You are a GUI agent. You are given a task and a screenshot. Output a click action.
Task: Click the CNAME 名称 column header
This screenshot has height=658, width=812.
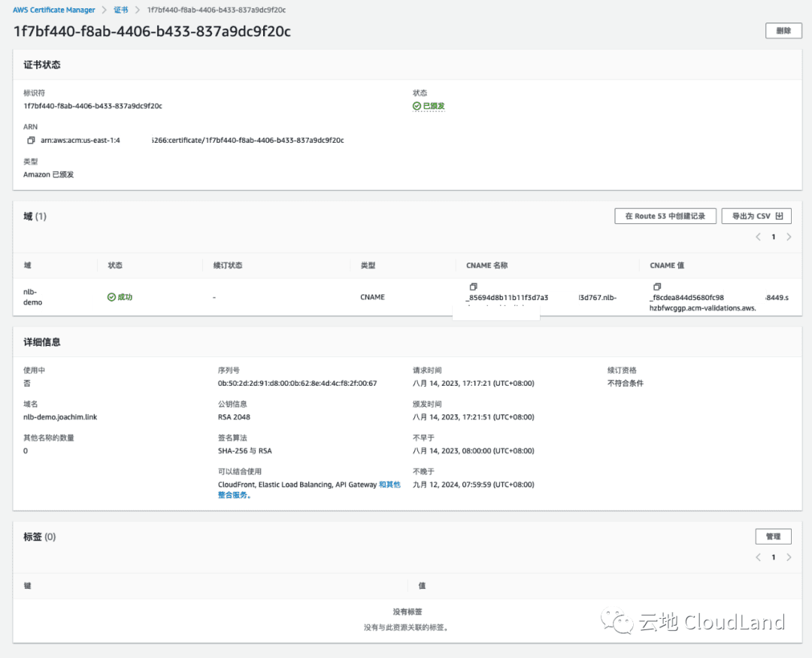pyautogui.click(x=489, y=265)
